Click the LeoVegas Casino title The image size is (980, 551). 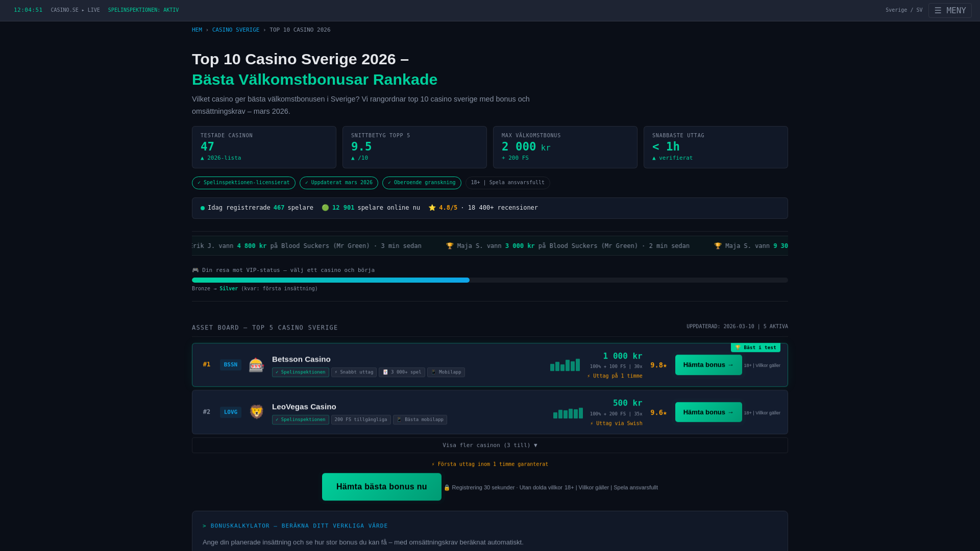(x=304, y=407)
